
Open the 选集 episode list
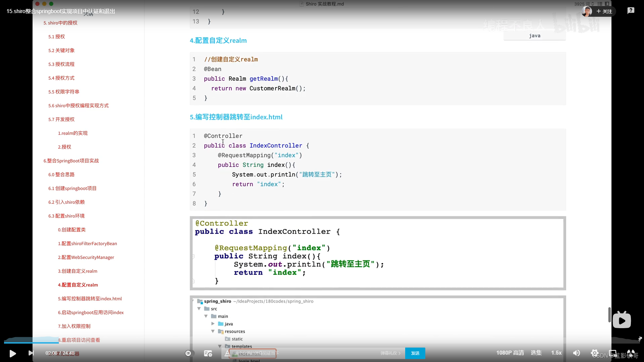pyautogui.click(x=536, y=353)
